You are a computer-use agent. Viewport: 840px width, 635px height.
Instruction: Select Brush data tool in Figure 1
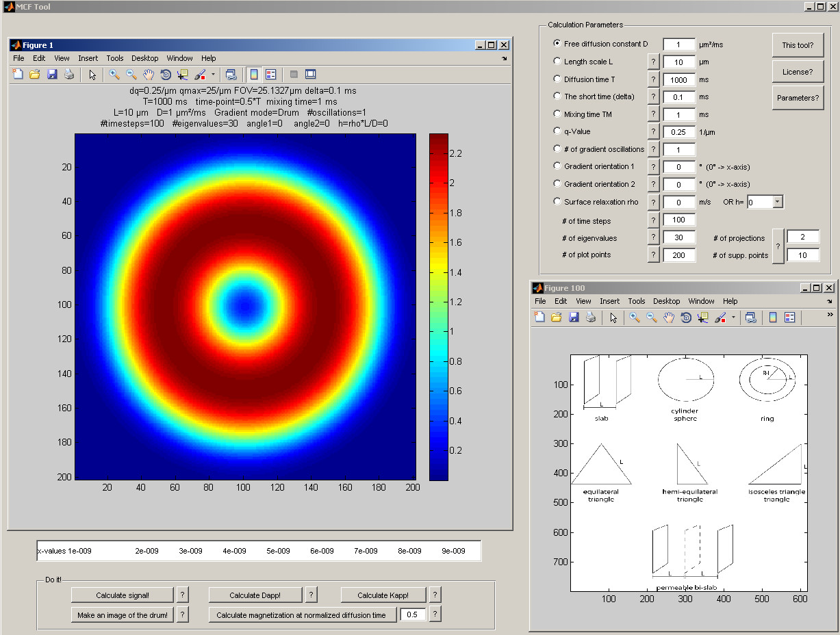pyautogui.click(x=200, y=74)
